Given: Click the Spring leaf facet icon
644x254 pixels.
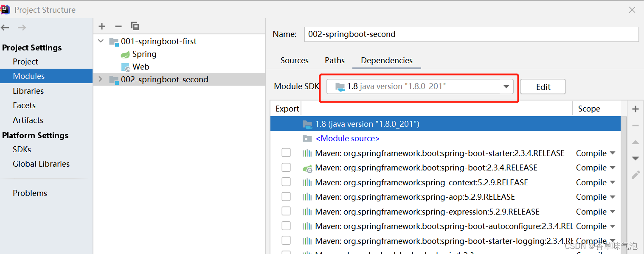Looking at the screenshot, I should pyautogui.click(x=125, y=54).
